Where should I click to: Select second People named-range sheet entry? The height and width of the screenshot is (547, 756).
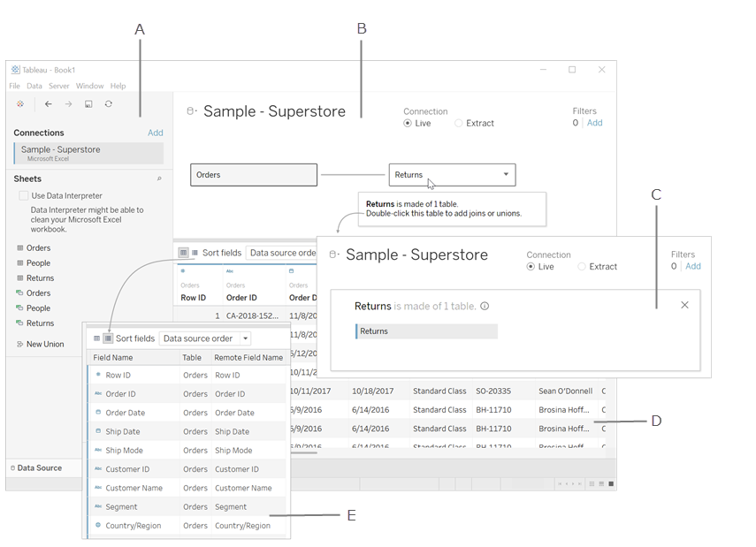coord(34,308)
